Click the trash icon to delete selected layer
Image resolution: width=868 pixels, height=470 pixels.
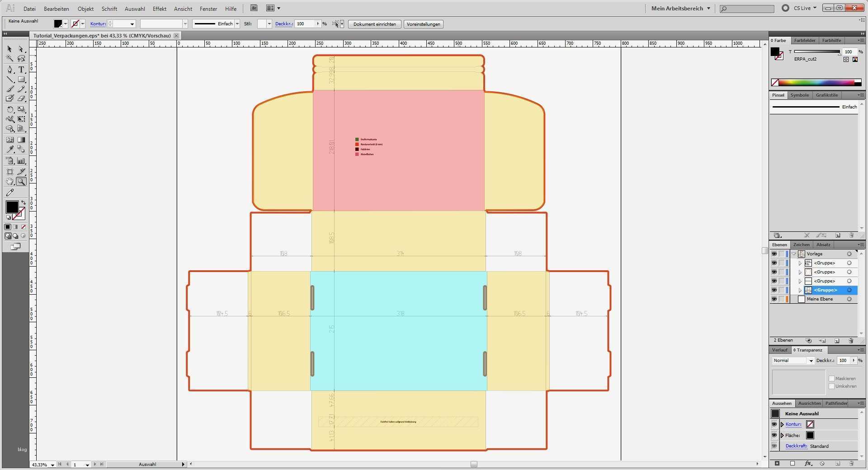pyautogui.click(x=852, y=341)
